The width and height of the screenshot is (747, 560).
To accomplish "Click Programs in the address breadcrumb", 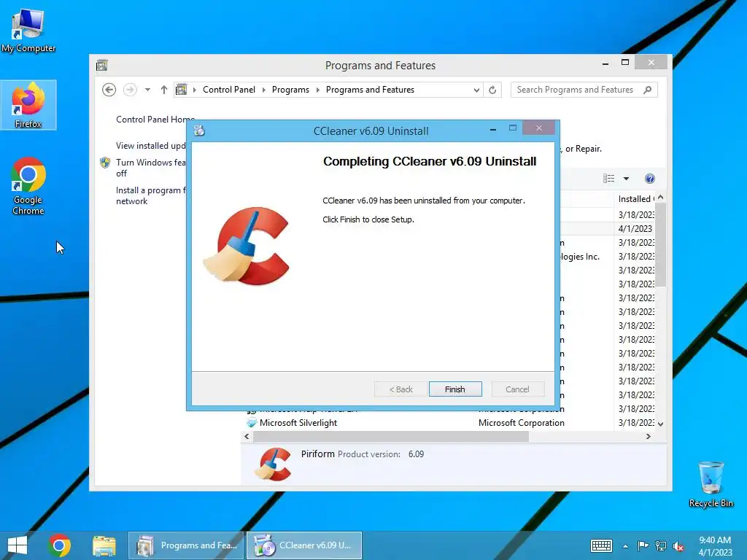I will point(290,90).
